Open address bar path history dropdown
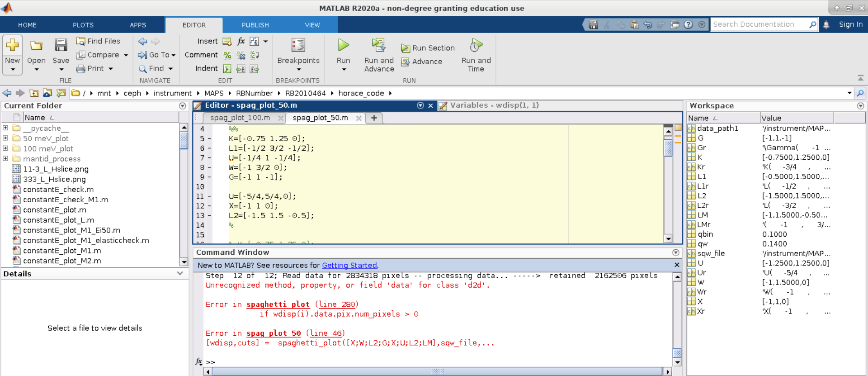This screenshot has height=376, width=868. pyautogui.click(x=849, y=93)
